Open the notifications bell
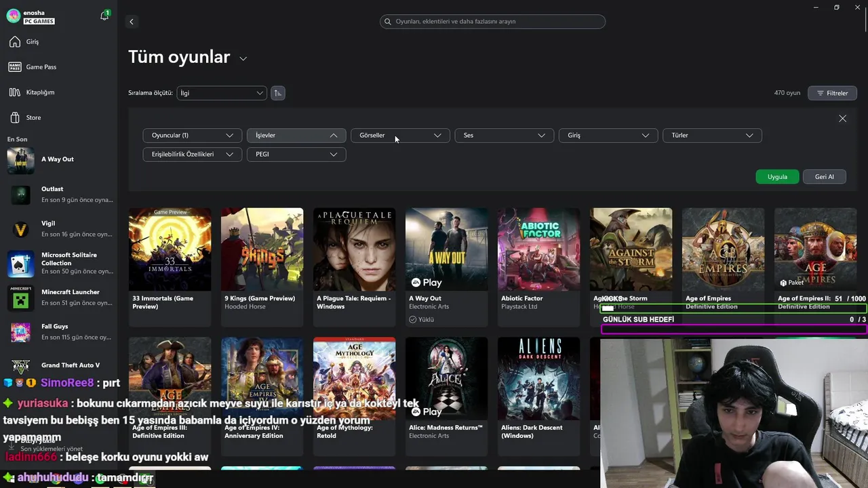This screenshot has width=868, height=488. [x=104, y=16]
